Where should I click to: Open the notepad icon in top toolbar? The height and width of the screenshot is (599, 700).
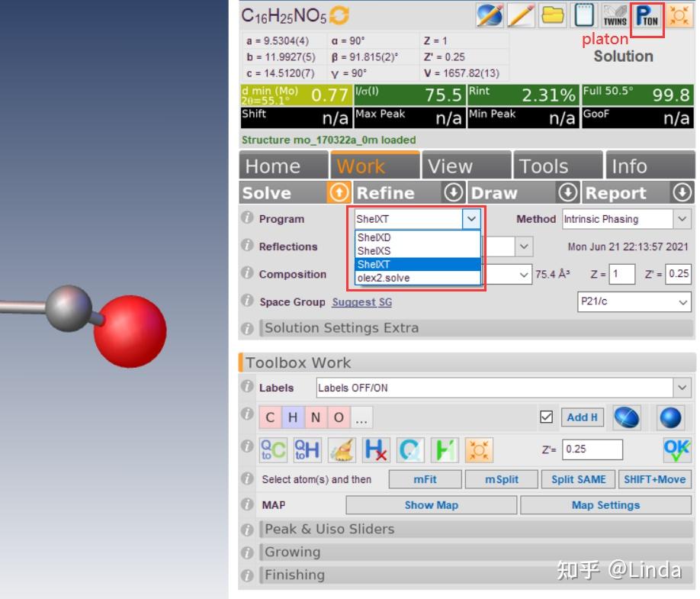click(x=583, y=16)
